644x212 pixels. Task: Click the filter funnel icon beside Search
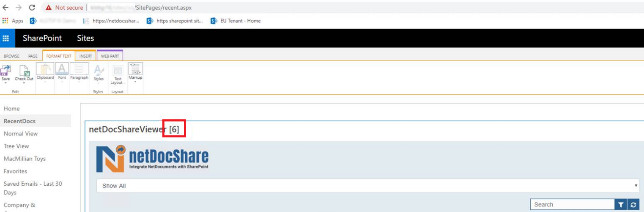point(621,204)
